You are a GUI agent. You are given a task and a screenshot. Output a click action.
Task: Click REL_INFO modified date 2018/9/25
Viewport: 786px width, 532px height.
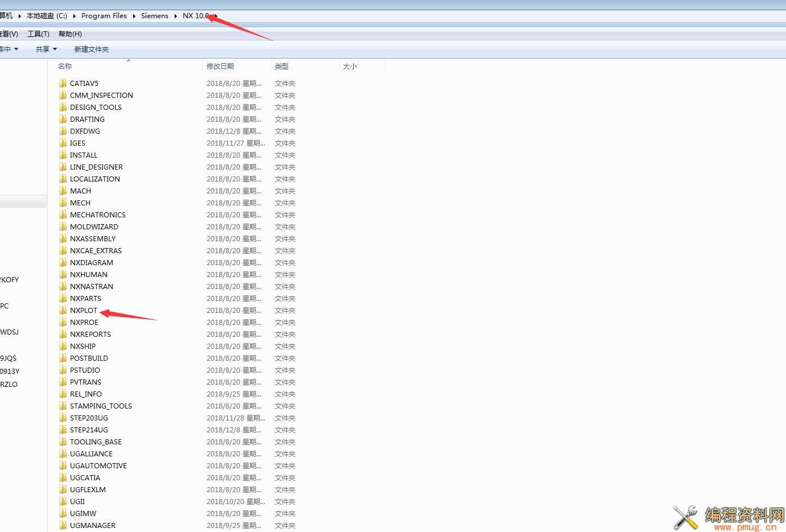click(x=234, y=394)
